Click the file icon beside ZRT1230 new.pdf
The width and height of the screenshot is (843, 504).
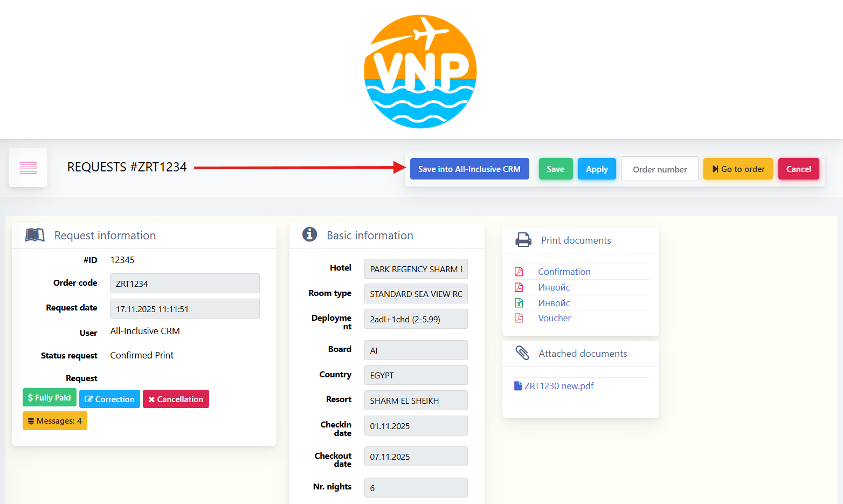[518, 386]
